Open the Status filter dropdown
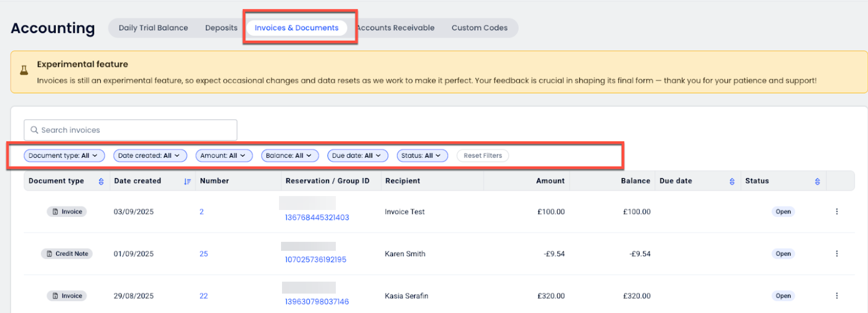Screen dimensions: 868x313 tap(422, 156)
